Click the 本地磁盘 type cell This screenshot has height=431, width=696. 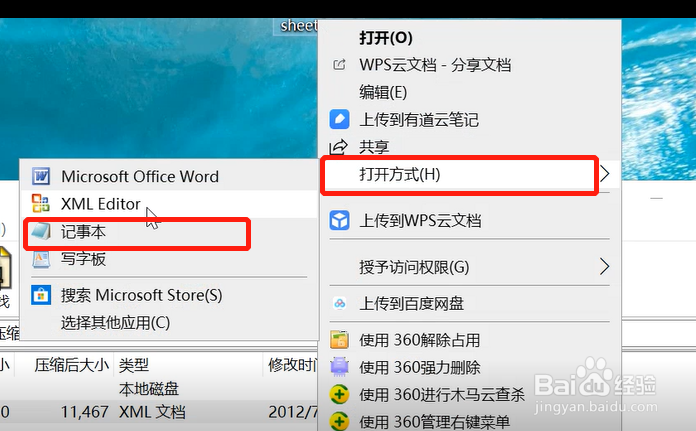tap(149, 389)
